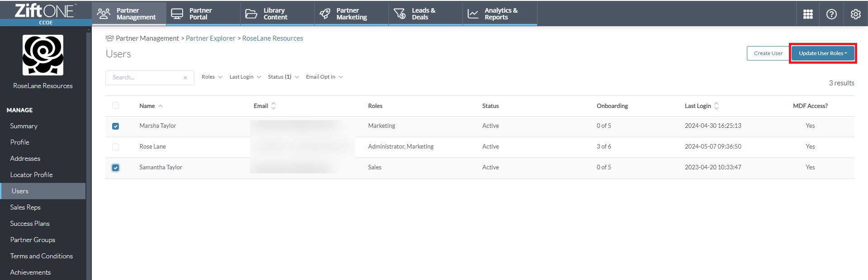The image size is (868, 280).
Task: Expand the Roles filter dropdown
Action: click(x=212, y=77)
